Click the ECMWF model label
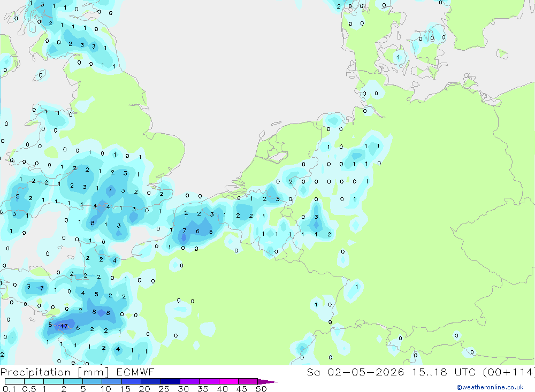This screenshot has width=535, height=392. pyautogui.click(x=135, y=372)
